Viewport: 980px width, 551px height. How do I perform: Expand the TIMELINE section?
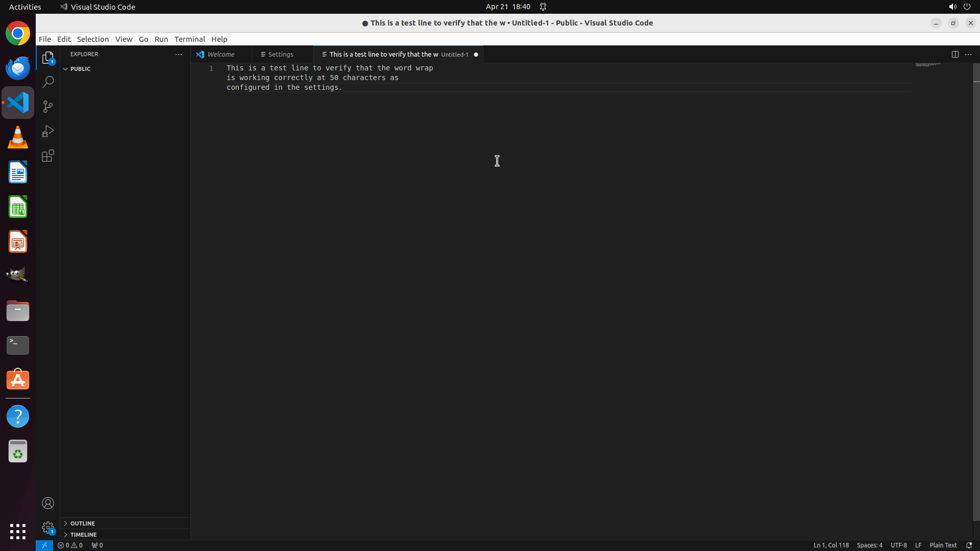[x=83, y=534]
